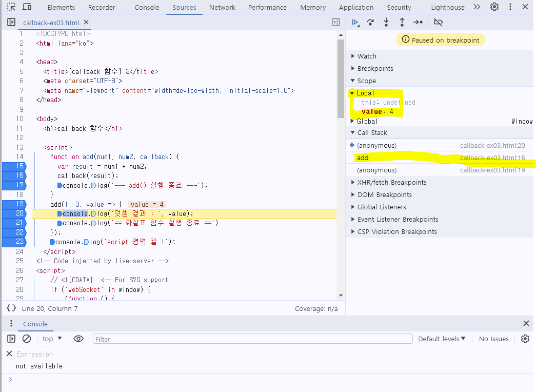Step out of current function

(x=402, y=23)
